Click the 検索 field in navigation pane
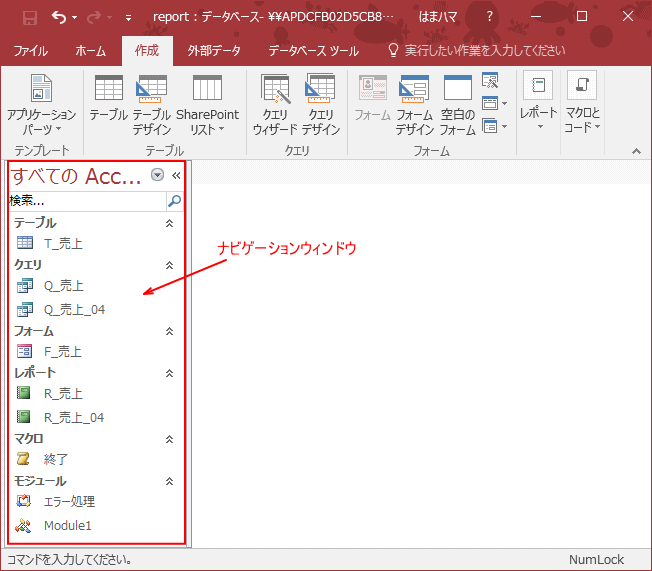This screenshot has width=652, height=571. coord(87,201)
